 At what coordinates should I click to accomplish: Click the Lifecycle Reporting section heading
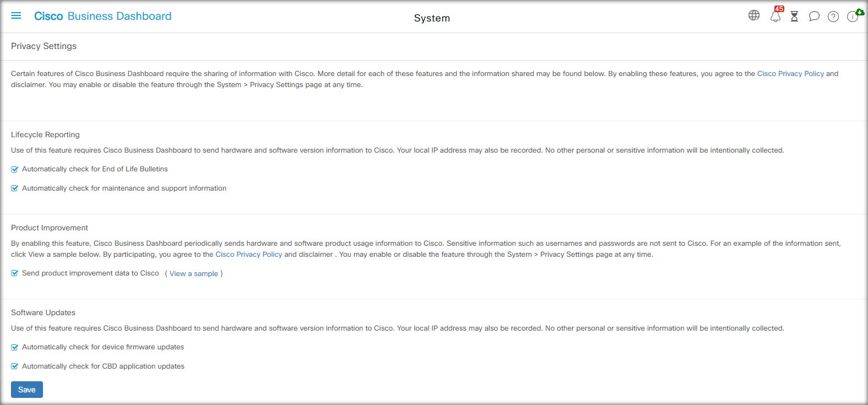coord(45,134)
